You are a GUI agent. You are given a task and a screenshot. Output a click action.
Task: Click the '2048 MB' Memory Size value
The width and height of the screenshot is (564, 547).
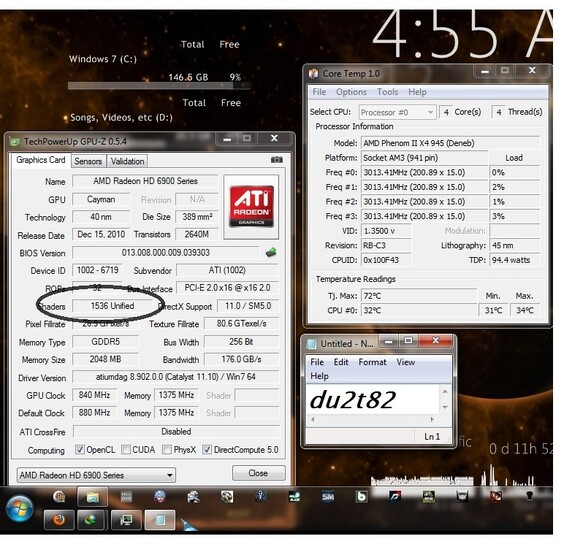105,359
